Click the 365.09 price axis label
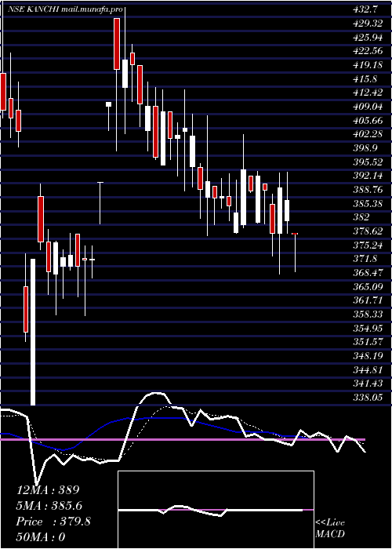The width and height of the screenshot is (392, 549). point(368,287)
